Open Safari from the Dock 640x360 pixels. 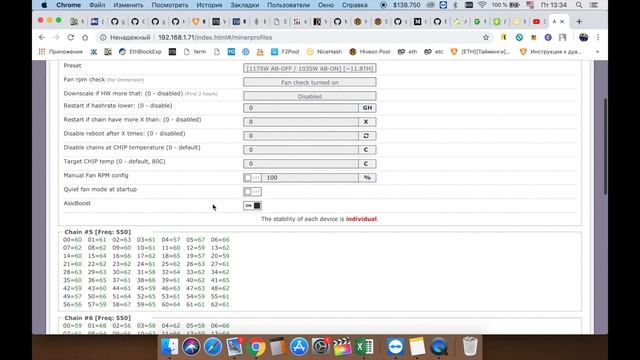click(213, 347)
